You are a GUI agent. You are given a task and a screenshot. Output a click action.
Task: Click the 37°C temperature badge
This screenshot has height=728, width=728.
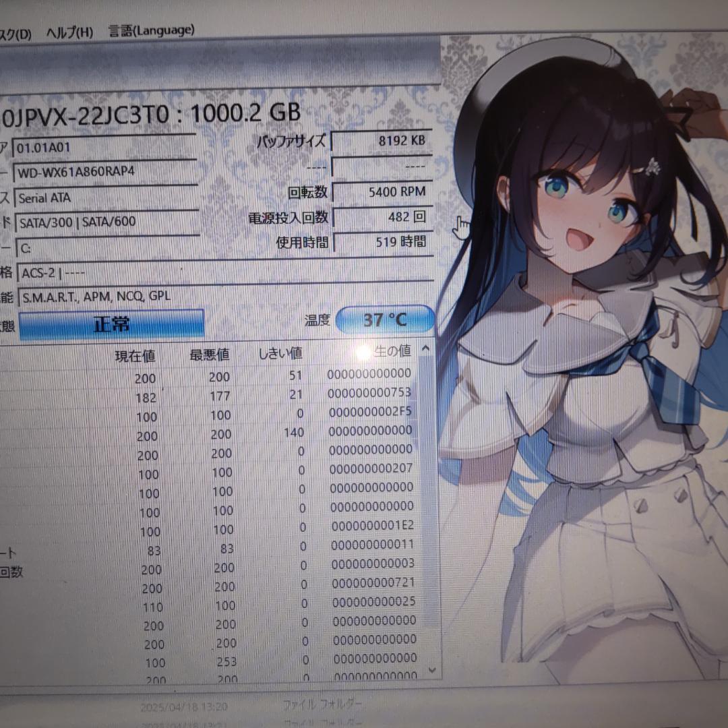click(383, 320)
